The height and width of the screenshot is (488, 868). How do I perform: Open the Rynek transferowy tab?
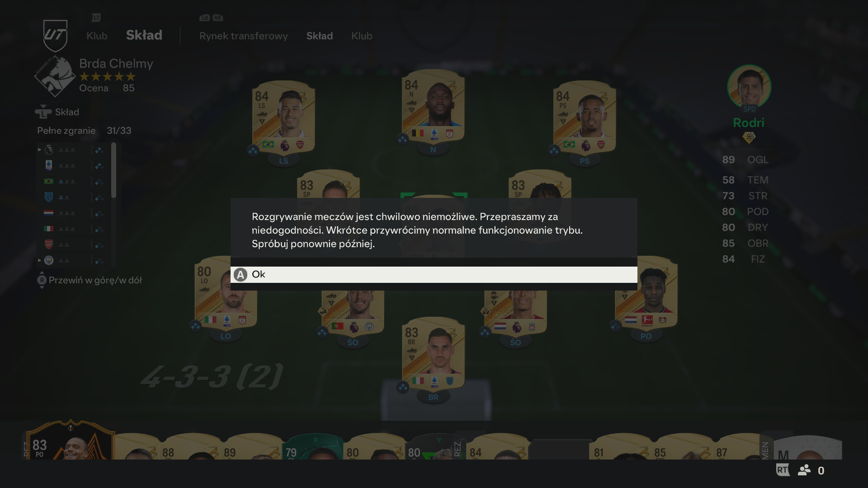click(x=244, y=36)
